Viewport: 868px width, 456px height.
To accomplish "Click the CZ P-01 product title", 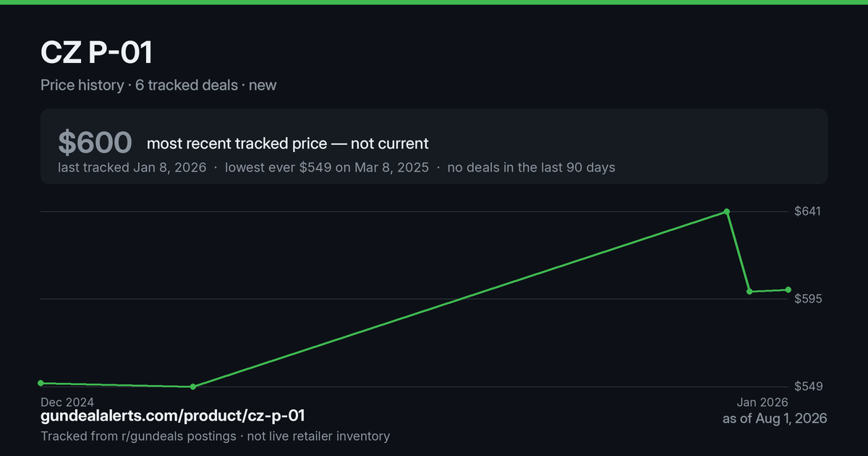I will (96, 54).
